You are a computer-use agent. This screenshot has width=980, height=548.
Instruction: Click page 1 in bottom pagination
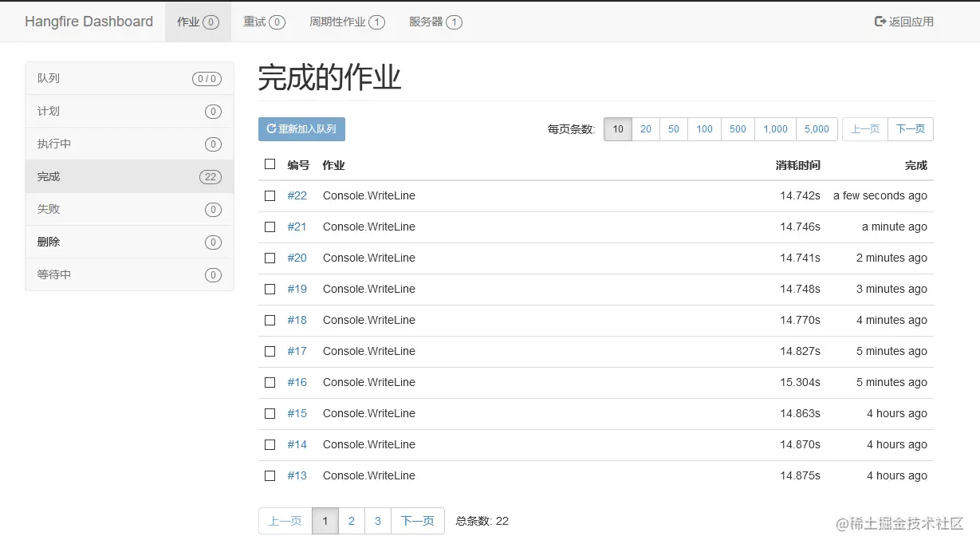(325, 521)
